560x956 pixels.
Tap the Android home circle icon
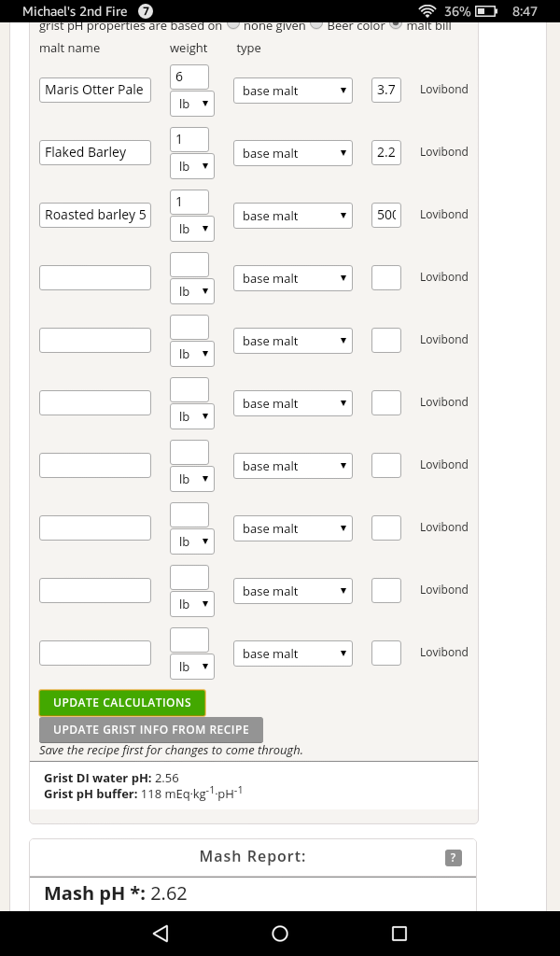click(x=280, y=934)
